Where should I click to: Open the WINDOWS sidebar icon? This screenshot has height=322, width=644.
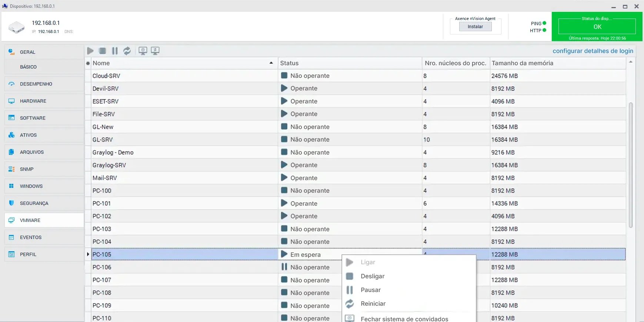click(11, 186)
